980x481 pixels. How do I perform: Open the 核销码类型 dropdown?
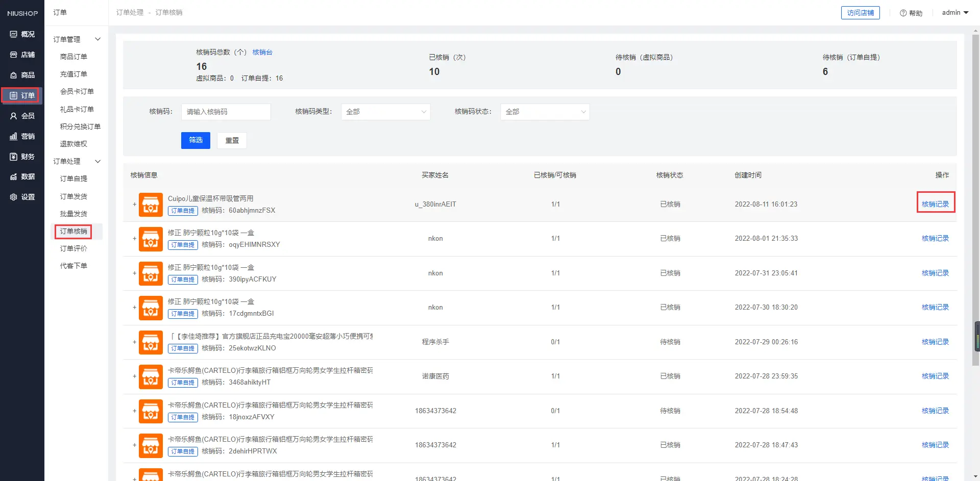pyautogui.click(x=385, y=112)
